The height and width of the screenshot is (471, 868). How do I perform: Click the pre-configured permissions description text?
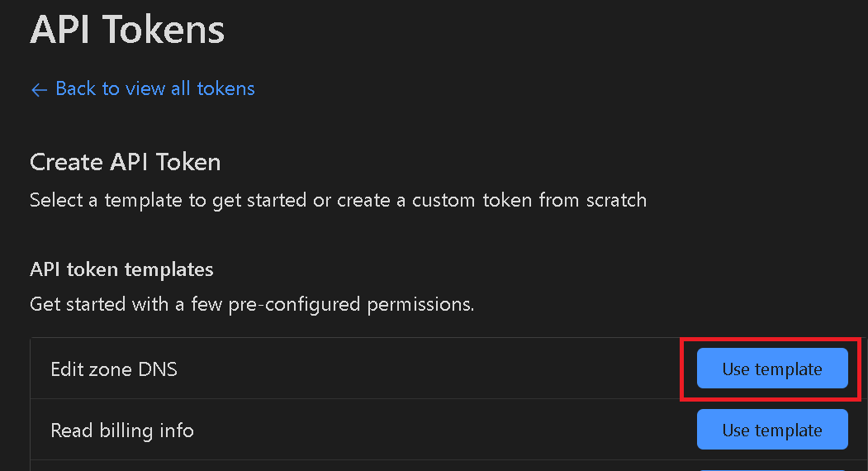pyautogui.click(x=252, y=304)
